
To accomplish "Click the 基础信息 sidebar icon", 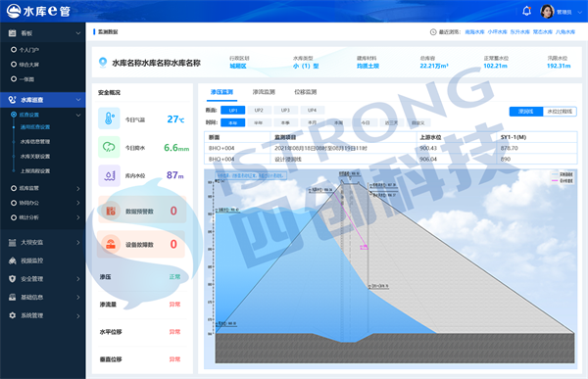I will point(13,297).
